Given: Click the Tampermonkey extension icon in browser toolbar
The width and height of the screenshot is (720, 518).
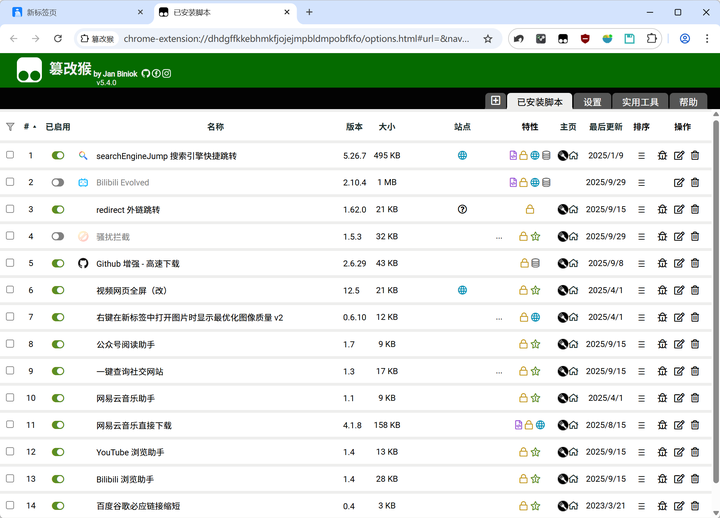Looking at the screenshot, I should (x=563, y=39).
